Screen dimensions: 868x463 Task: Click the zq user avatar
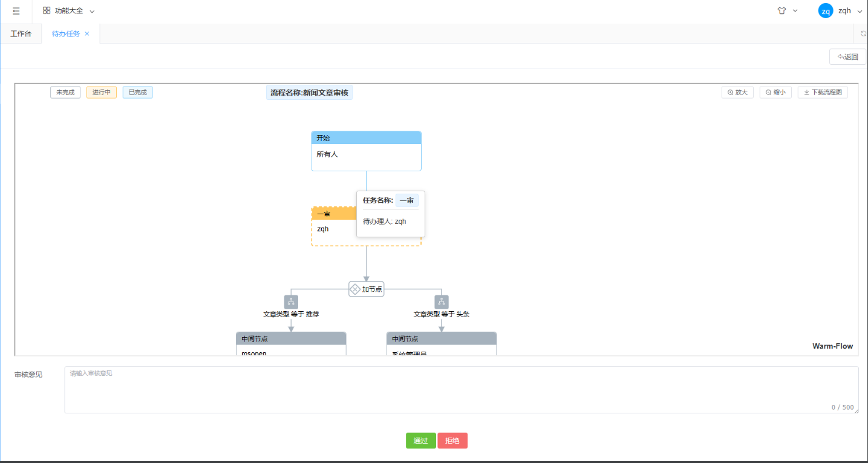coord(825,11)
